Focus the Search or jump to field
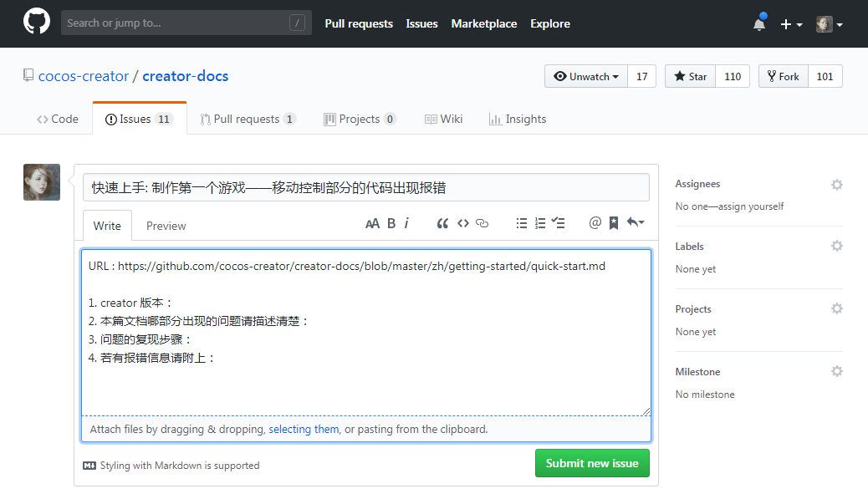The height and width of the screenshot is (494, 868). (186, 23)
